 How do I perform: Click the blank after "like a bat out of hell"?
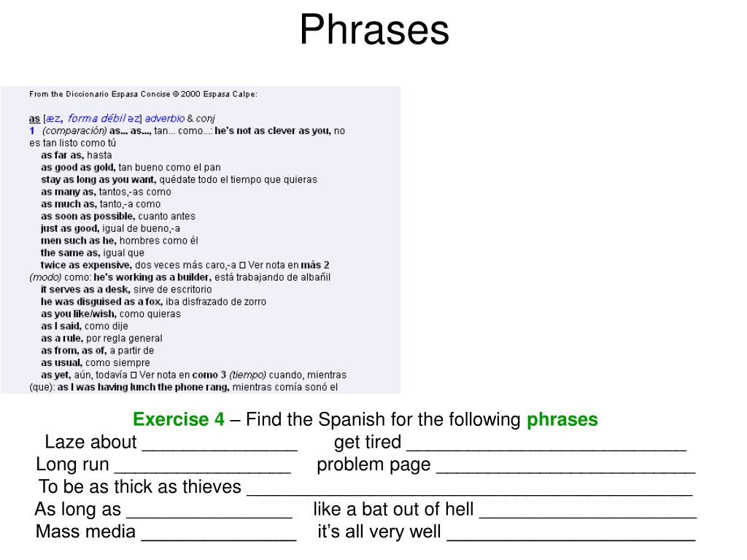[x=587, y=510]
